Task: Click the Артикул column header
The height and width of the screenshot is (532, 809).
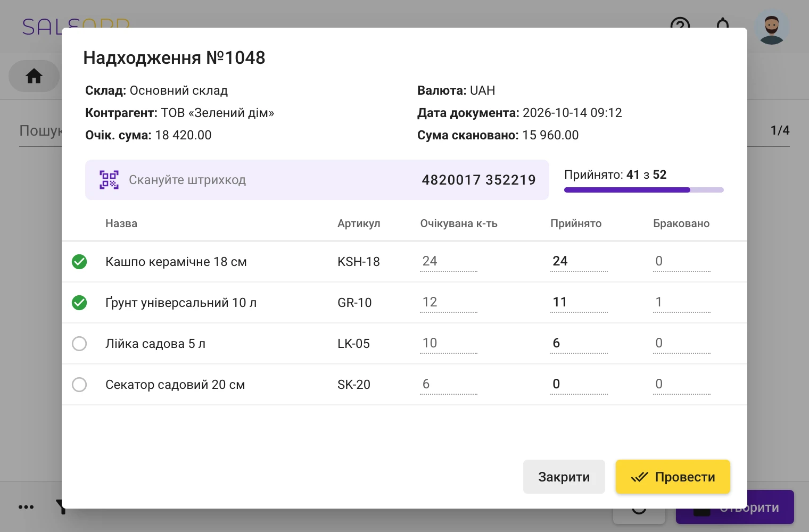Action: [x=359, y=223]
